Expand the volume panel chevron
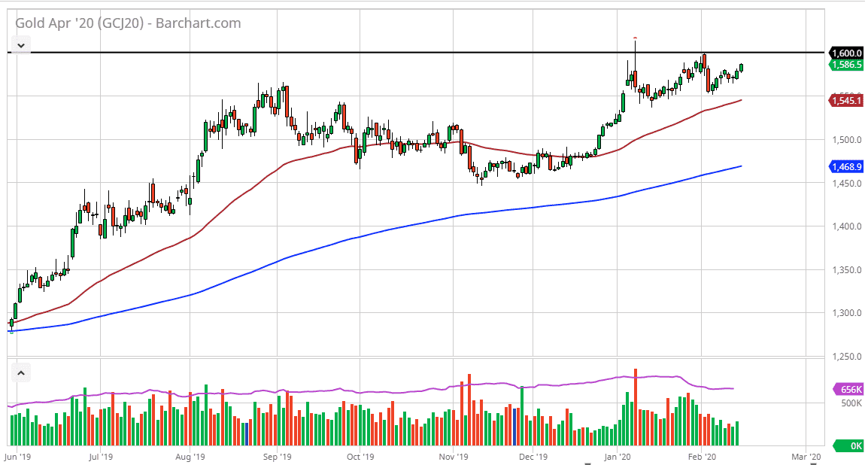Screen dimensions: 868x465 point(20,372)
